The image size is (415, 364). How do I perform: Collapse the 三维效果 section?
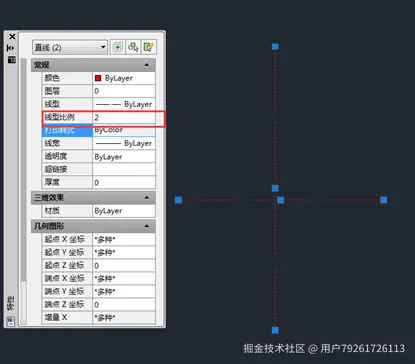tap(147, 198)
